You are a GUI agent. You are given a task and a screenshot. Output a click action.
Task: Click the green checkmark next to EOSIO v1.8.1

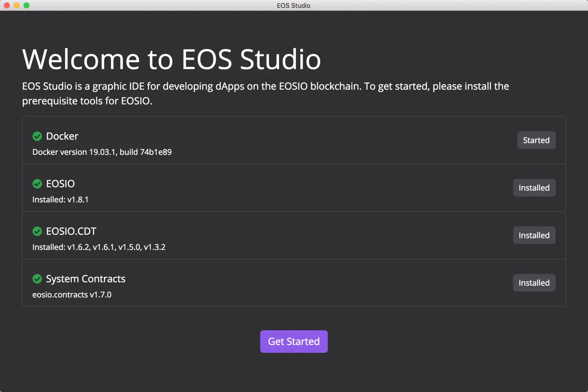pyautogui.click(x=37, y=184)
